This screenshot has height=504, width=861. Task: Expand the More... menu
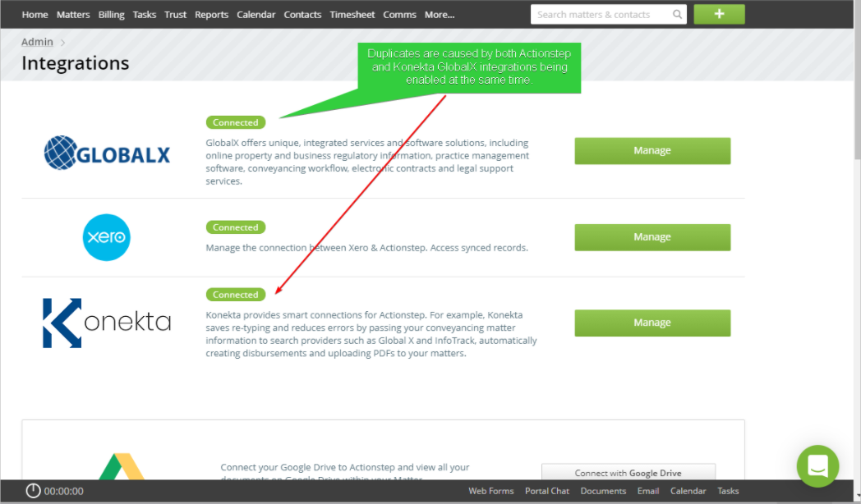(x=440, y=15)
